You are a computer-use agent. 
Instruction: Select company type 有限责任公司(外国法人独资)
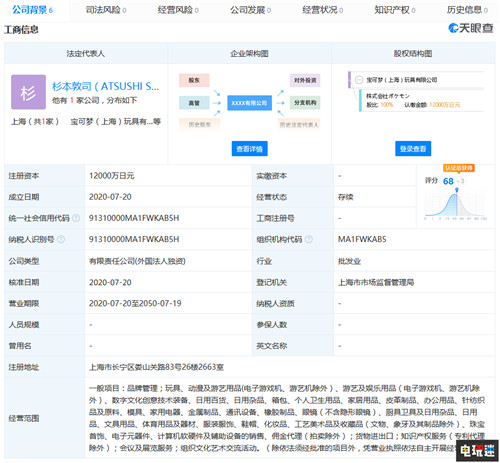pyautogui.click(x=137, y=261)
